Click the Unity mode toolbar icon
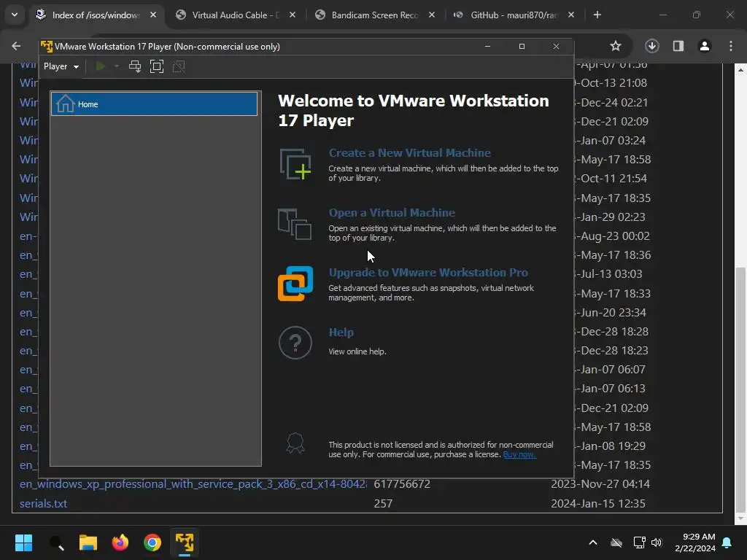 pyautogui.click(x=179, y=66)
